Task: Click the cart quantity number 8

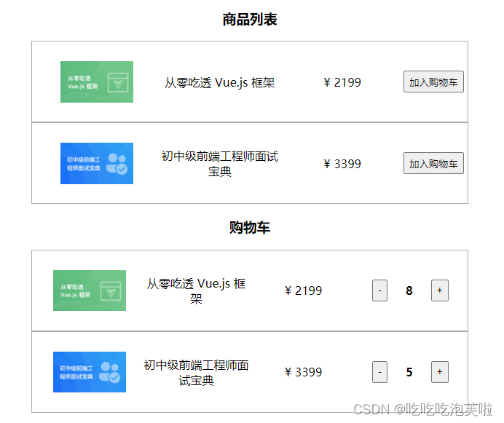Action: click(x=409, y=290)
